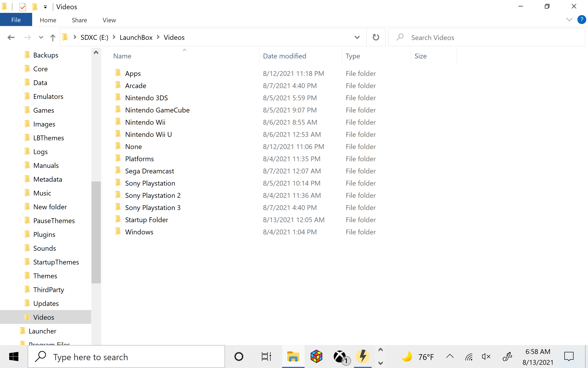The image size is (588, 368).
Task: Click the navigation pane scrollbar thumb
Action: pos(96,232)
